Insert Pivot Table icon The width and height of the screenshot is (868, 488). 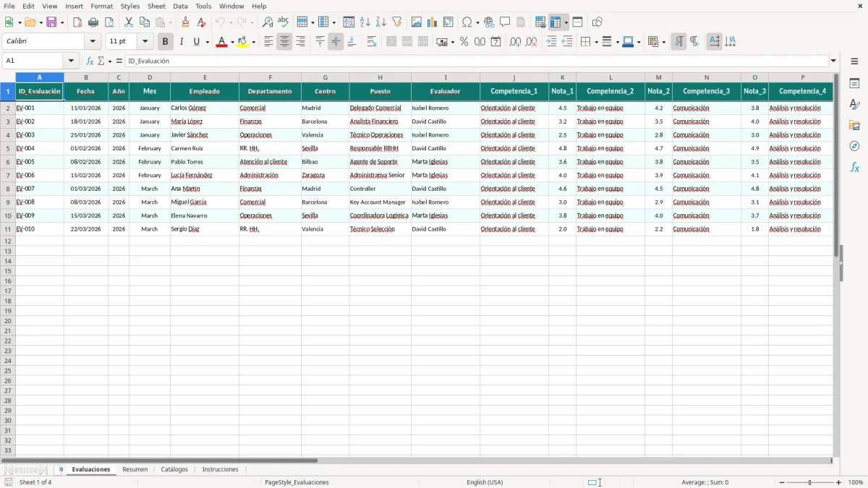[448, 22]
